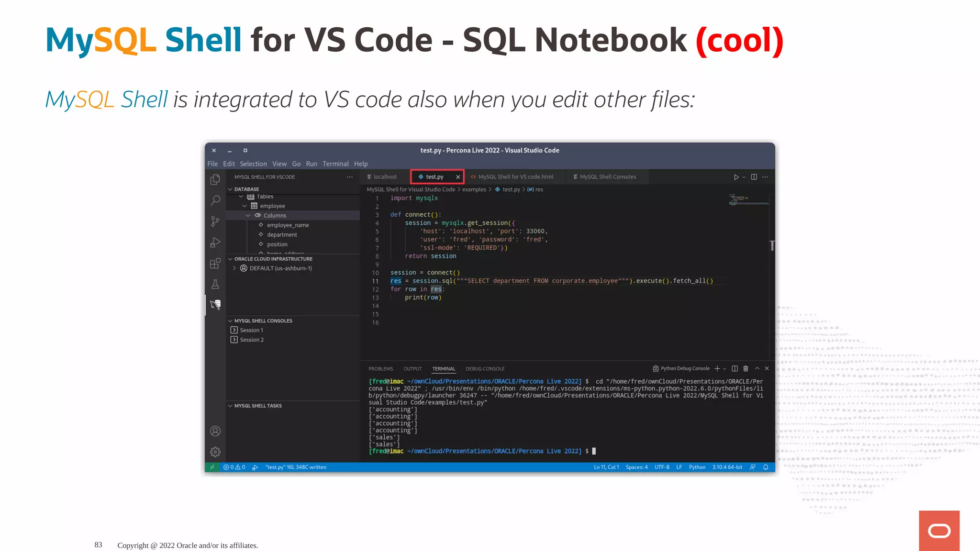Open Run and Debug view
The image size is (980, 551).
point(215,242)
